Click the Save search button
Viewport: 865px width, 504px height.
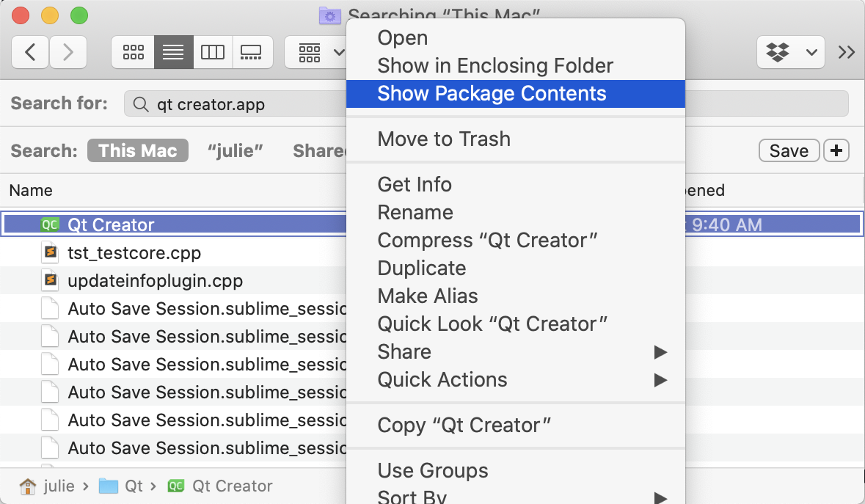(x=789, y=150)
